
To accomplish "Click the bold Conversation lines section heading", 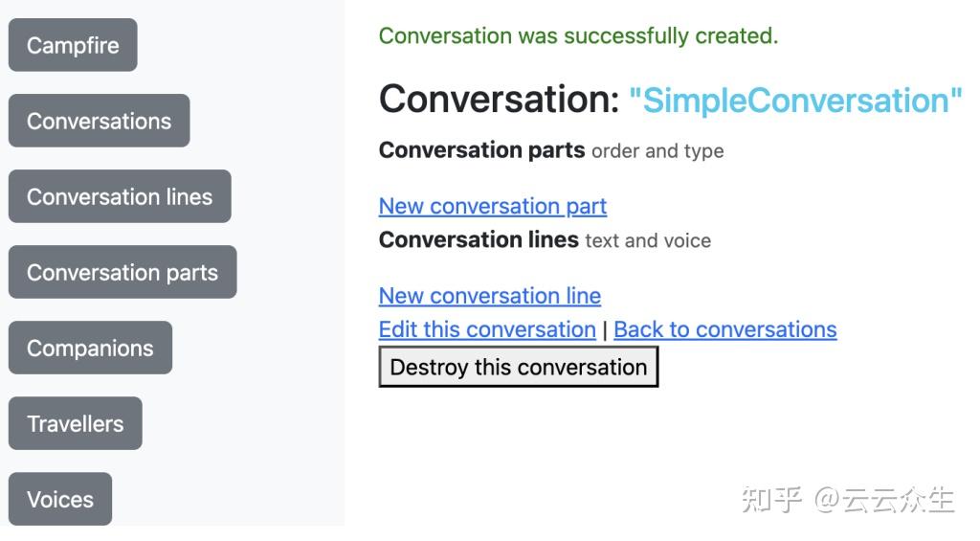I will [479, 240].
